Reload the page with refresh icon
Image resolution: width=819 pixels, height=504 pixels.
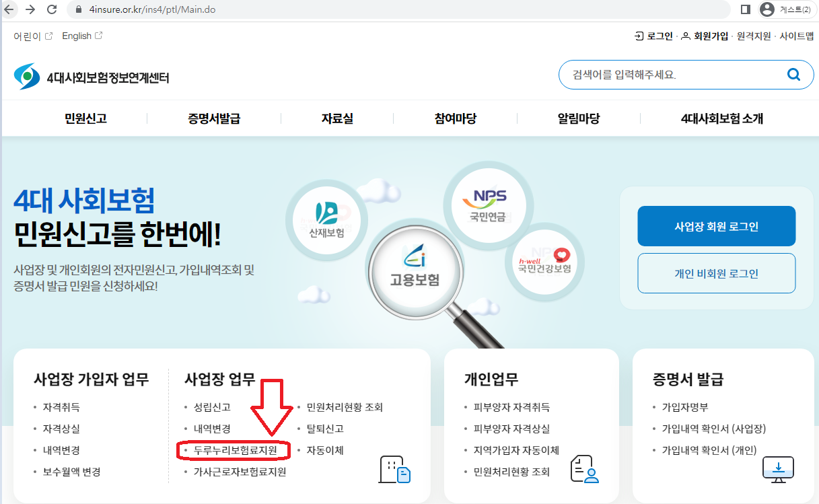(x=52, y=9)
